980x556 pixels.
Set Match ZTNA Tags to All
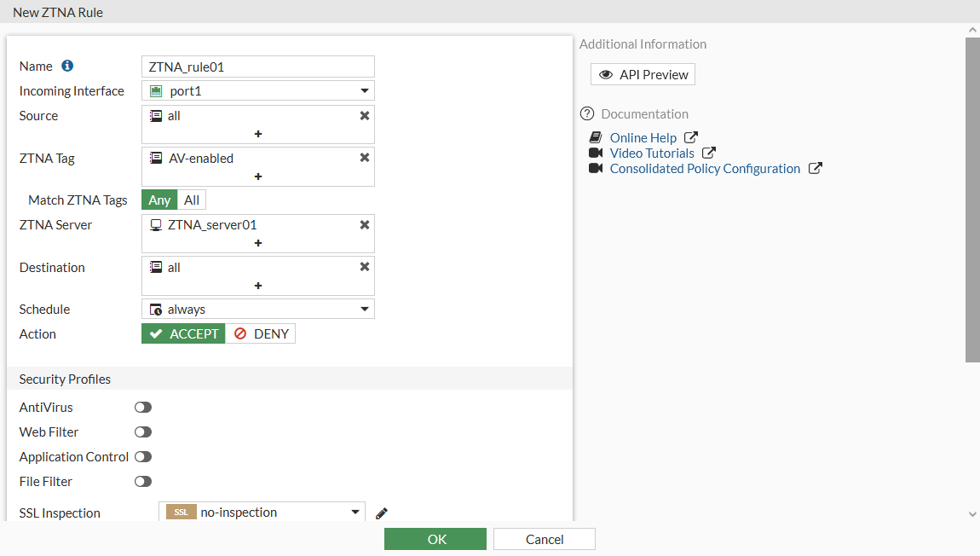(192, 200)
